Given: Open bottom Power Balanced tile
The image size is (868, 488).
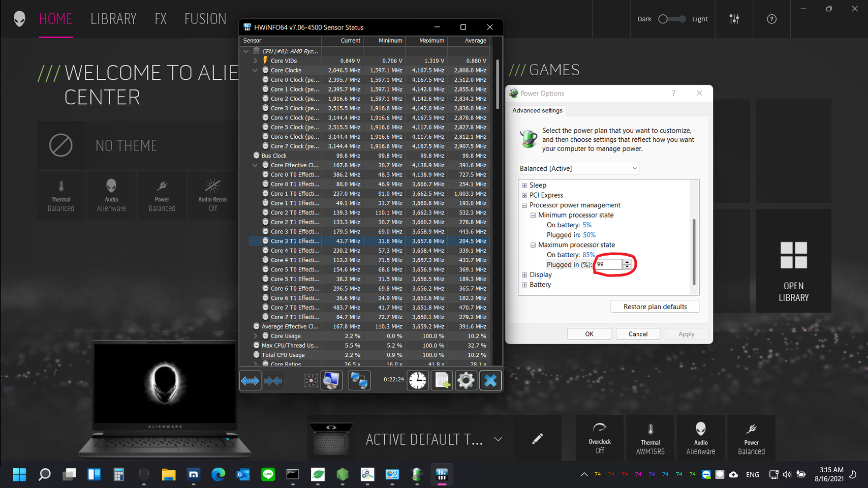Looking at the screenshot, I should (751, 438).
